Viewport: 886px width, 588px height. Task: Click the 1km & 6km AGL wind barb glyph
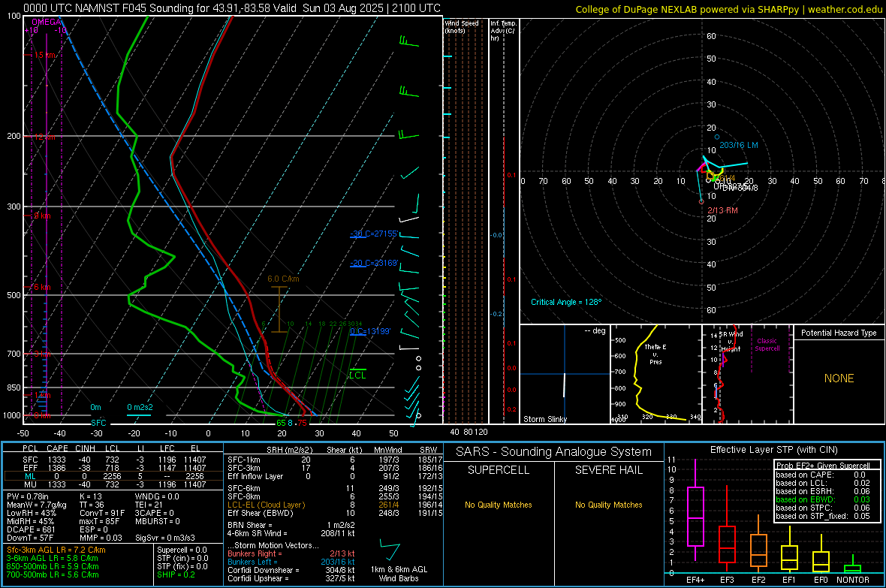[x=390, y=550]
